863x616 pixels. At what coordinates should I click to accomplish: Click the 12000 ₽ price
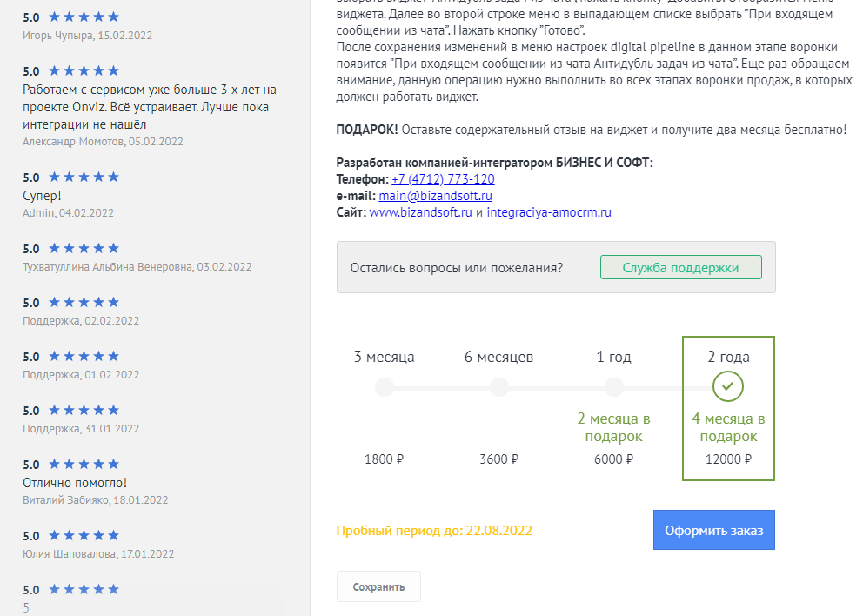click(728, 459)
